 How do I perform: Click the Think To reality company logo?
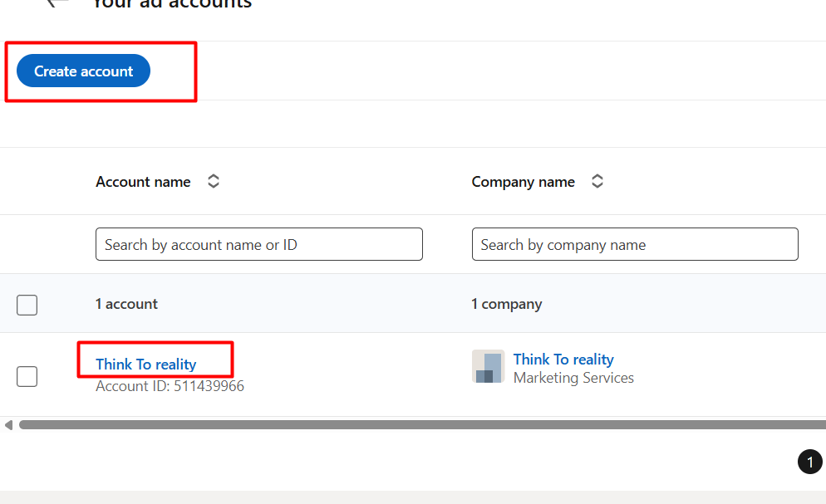(488, 366)
